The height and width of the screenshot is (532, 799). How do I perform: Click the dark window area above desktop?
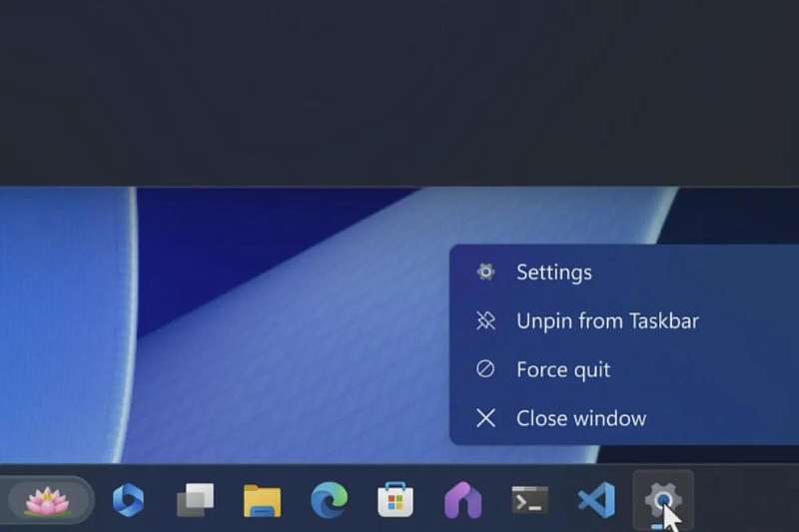399,90
